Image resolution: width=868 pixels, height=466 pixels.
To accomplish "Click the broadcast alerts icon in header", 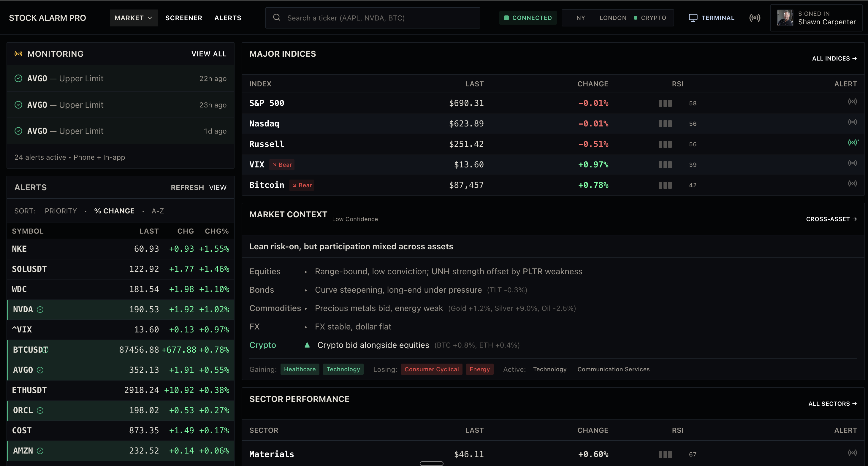I will (x=755, y=18).
